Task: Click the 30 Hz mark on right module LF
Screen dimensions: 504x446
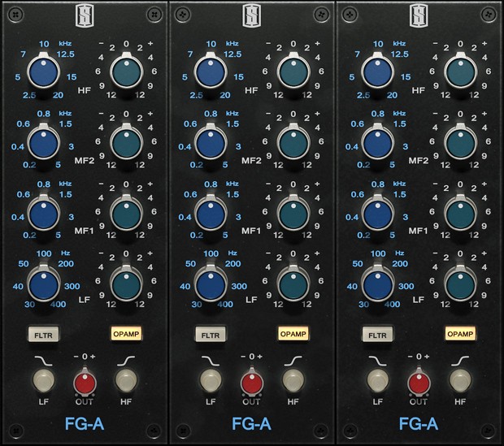Action: (x=363, y=304)
